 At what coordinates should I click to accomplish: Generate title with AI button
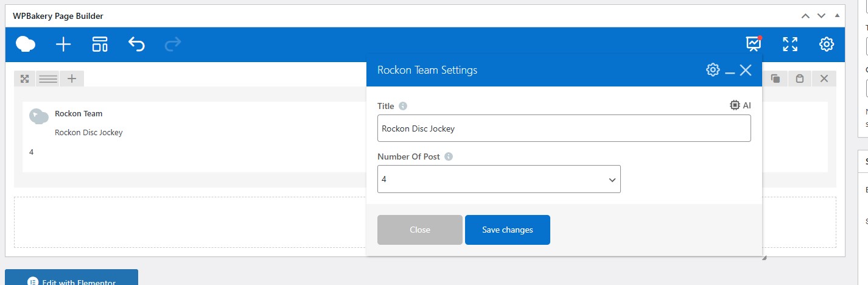tap(740, 105)
